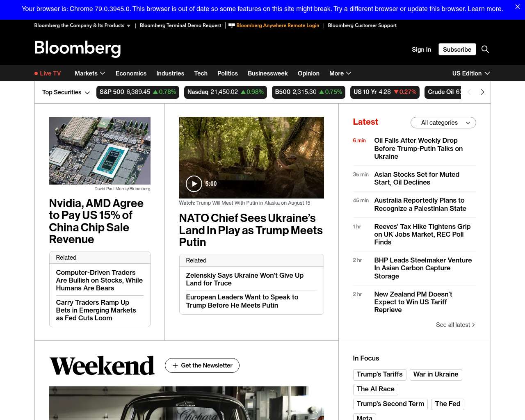Click the Bloomberg logo
The width and height of the screenshot is (525, 420).
[78, 49]
